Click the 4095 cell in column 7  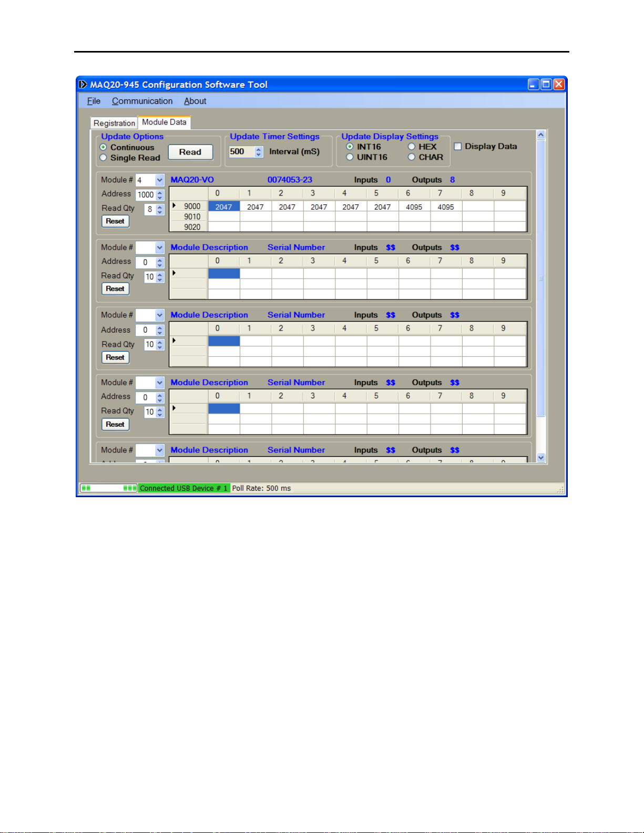[446, 207]
